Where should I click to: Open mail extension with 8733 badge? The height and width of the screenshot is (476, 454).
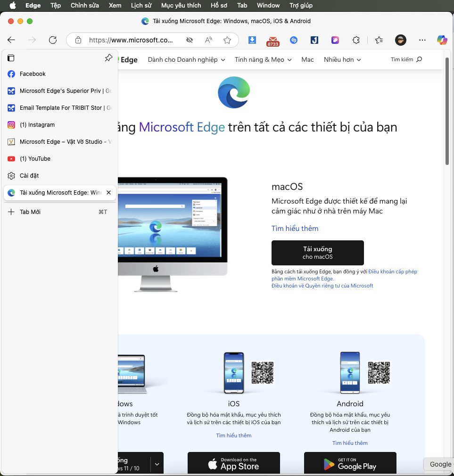click(272, 41)
